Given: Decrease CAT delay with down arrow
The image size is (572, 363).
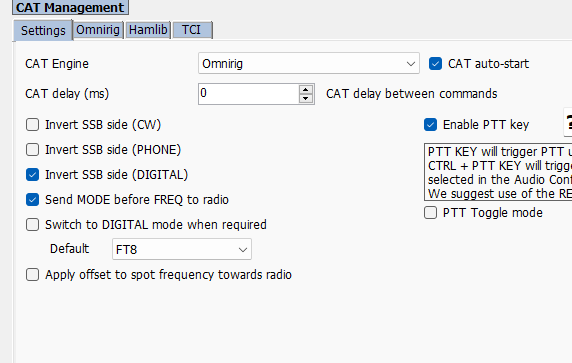Looking at the screenshot, I should pyautogui.click(x=306, y=99).
